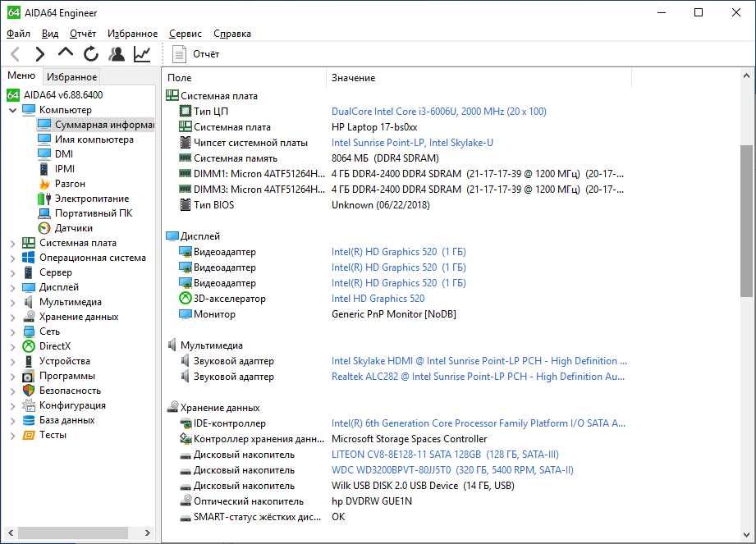
Task: Select the HP Laptop 17-bs0xx value
Action: pos(374,127)
